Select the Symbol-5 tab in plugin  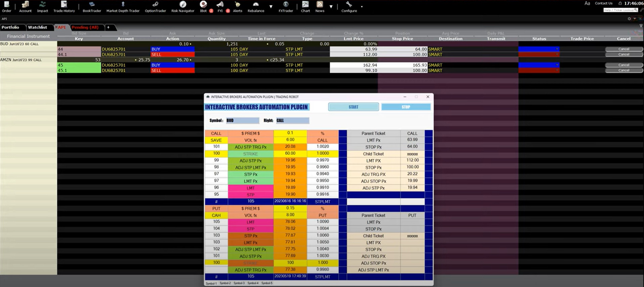267,283
